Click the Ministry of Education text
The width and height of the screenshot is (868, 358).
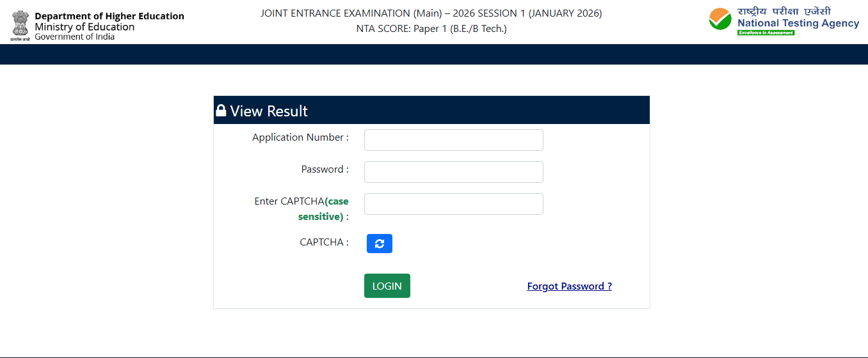84,27
